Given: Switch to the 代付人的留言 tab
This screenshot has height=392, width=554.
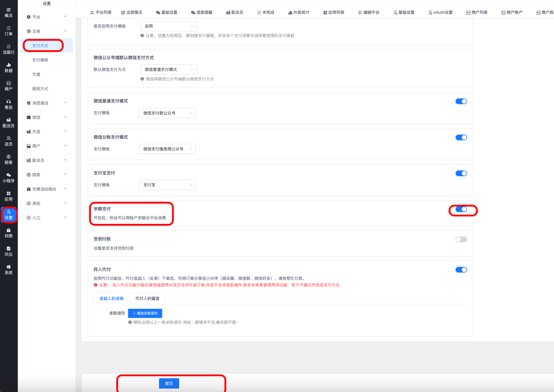Looking at the screenshot, I should click(x=147, y=298).
